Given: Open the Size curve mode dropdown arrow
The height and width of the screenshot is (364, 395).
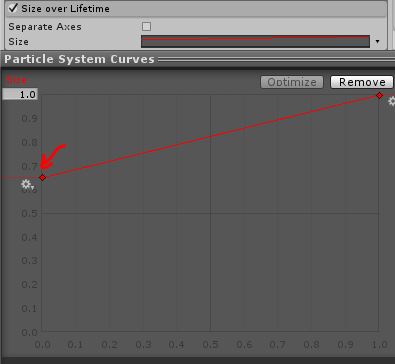Looking at the screenshot, I should [377, 42].
